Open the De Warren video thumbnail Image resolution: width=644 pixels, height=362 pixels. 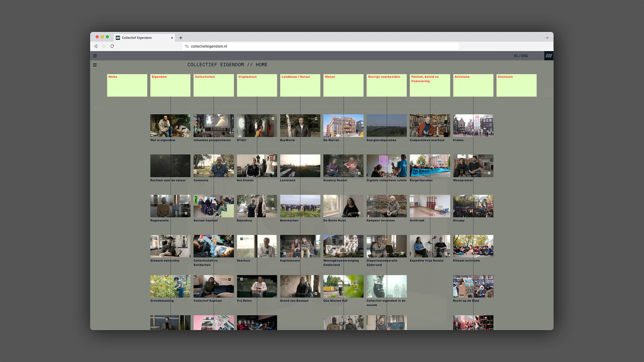point(343,125)
